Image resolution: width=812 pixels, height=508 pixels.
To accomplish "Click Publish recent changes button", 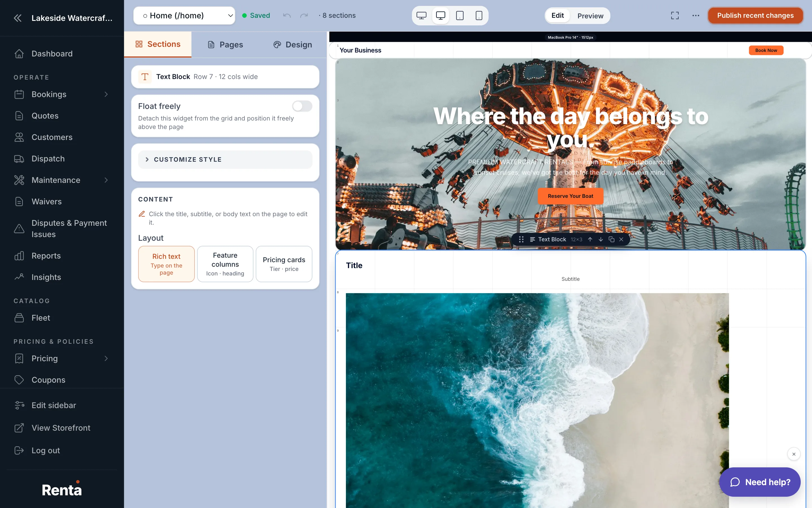I will 755,16.
